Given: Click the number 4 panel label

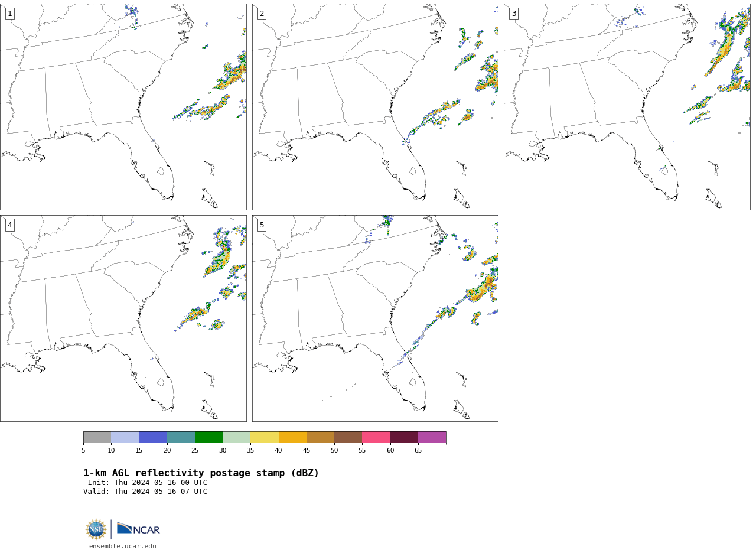Looking at the screenshot, I should point(9,225).
